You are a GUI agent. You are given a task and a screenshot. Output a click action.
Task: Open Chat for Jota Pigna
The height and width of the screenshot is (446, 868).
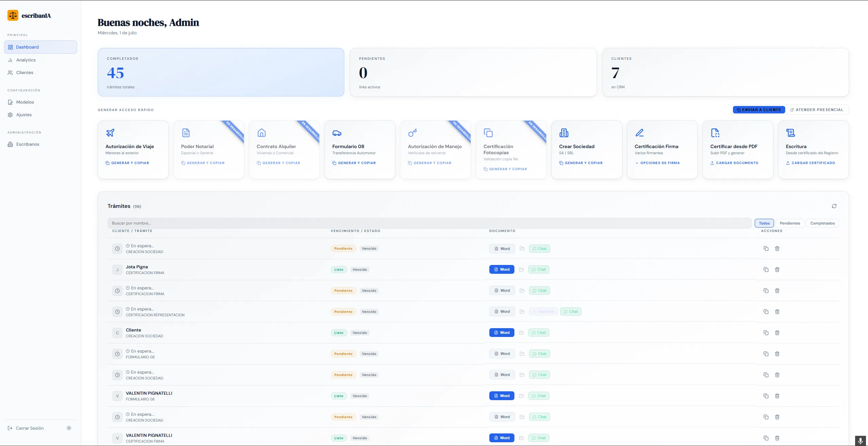[x=539, y=269]
